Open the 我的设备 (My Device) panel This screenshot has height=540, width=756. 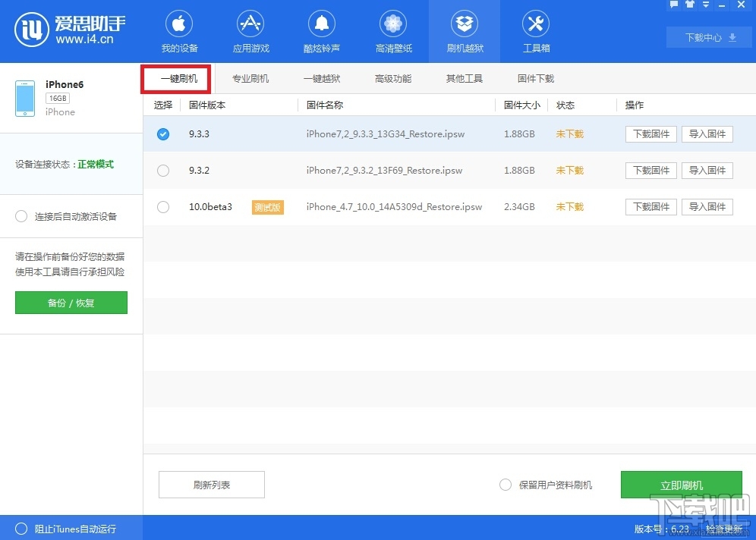pos(179,30)
